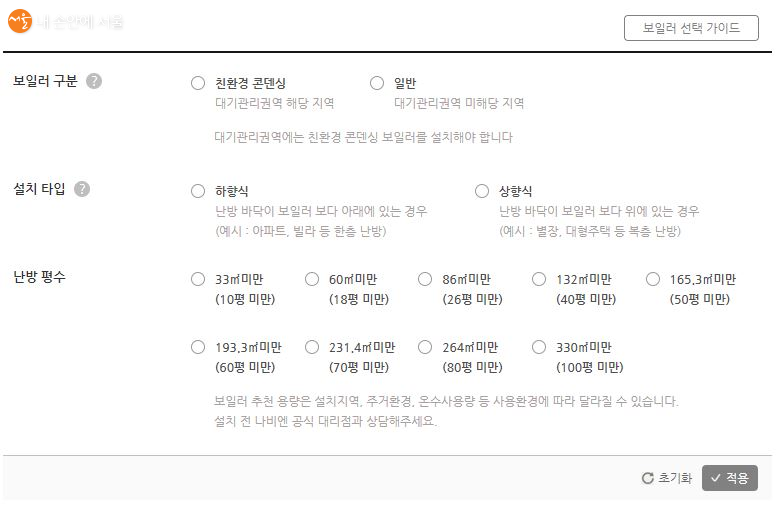
Task: Select the 일반 boiler type option
Action: (377, 83)
